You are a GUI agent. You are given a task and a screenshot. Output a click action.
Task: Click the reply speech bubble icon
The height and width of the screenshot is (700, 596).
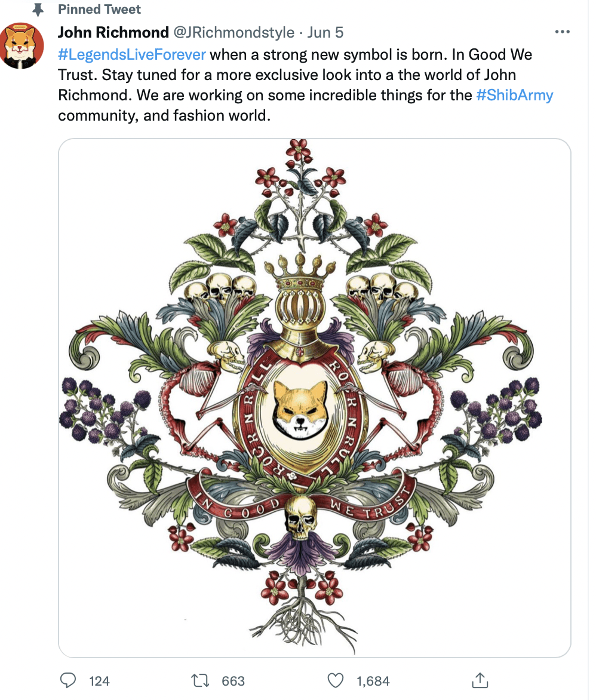(68, 680)
